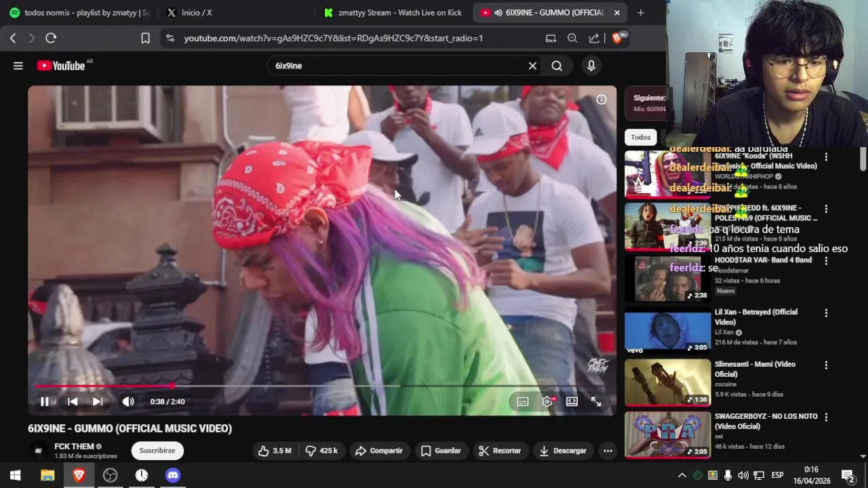Open options for HOOD$TAR VAR Band 4 Band
The height and width of the screenshot is (488, 868).
point(826,261)
